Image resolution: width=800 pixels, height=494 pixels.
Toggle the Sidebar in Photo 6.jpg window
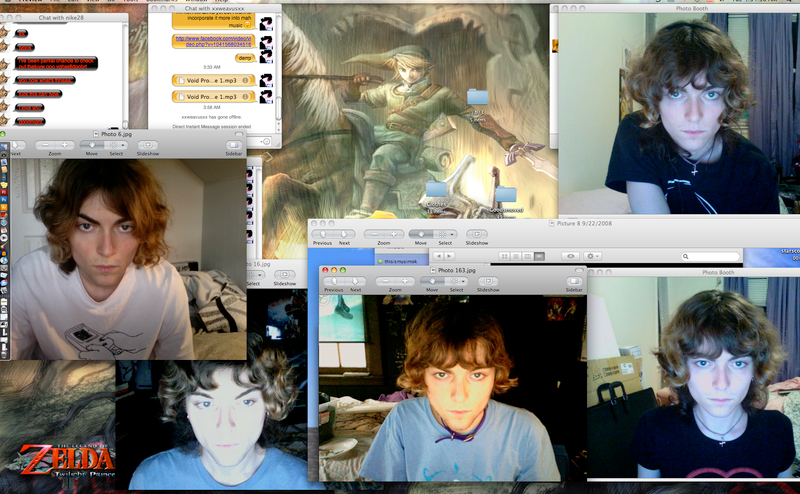(233, 145)
